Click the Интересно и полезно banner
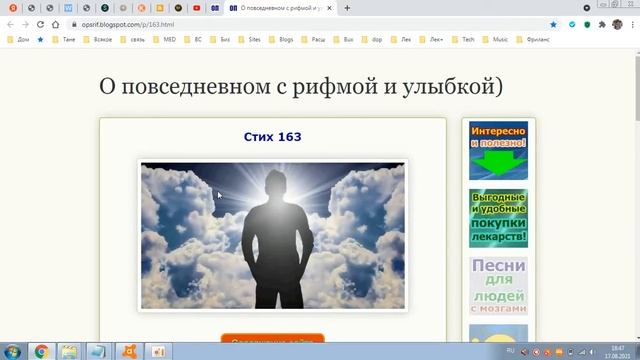The width and height of the screenshot is (640, 360). pos(498,150)
